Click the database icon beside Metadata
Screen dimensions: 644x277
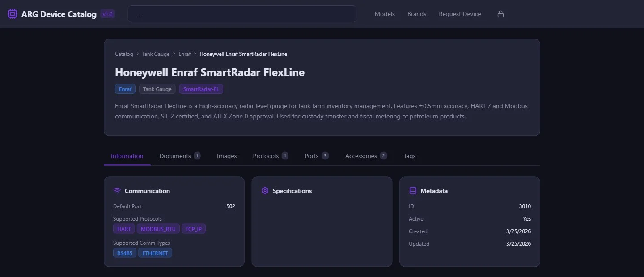click(413, 191)
